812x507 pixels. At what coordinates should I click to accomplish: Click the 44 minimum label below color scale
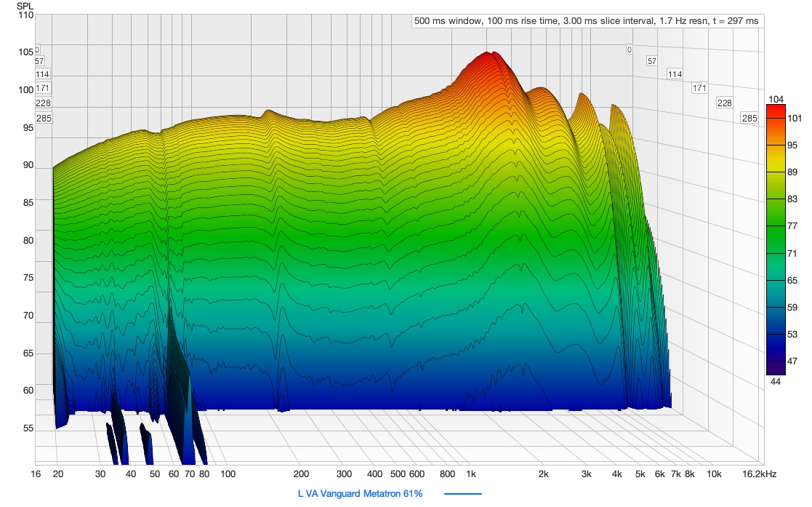775,380
